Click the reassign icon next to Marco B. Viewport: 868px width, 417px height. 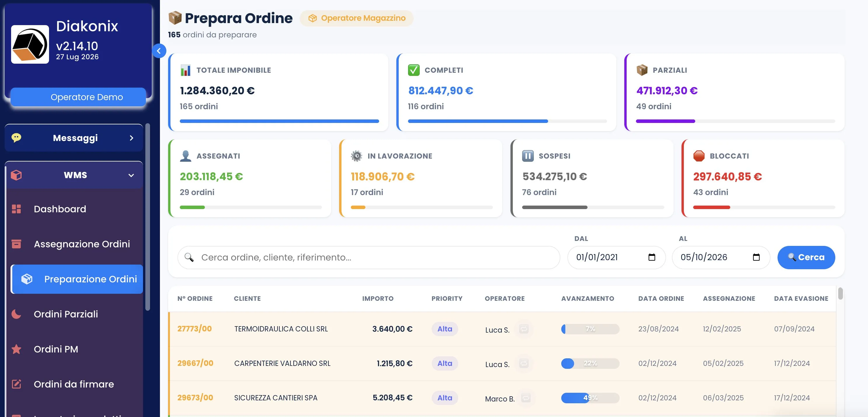coord(526,398)
